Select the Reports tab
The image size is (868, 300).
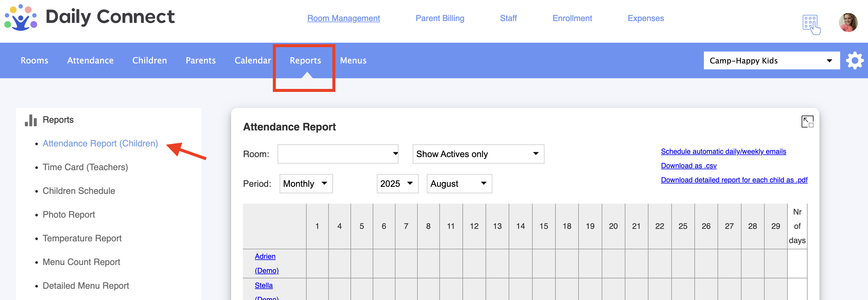click(x=305, y=60)
